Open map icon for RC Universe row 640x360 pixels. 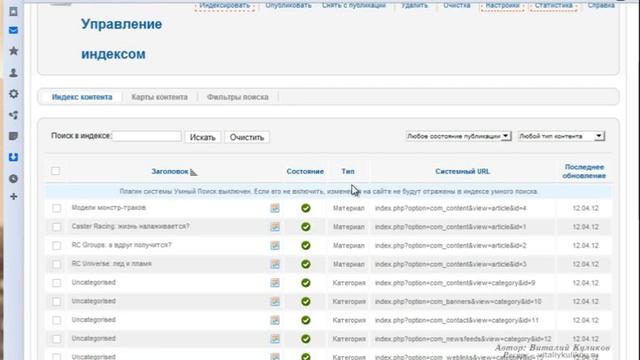point(275,264)
